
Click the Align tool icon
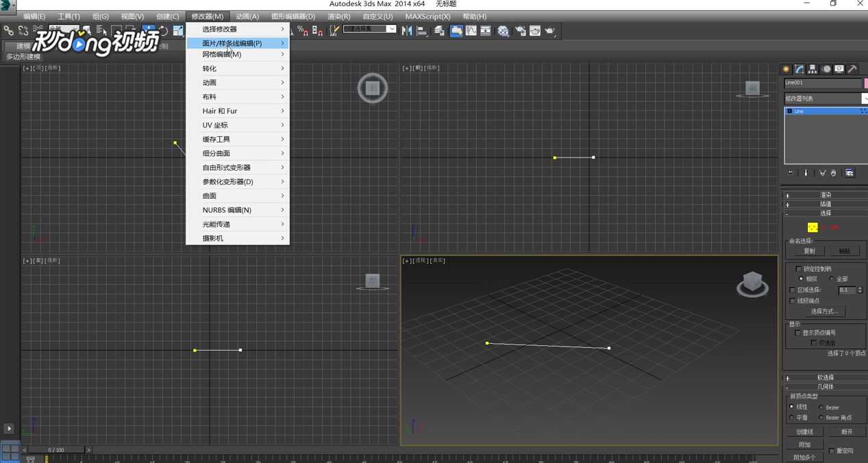[422, 31]
